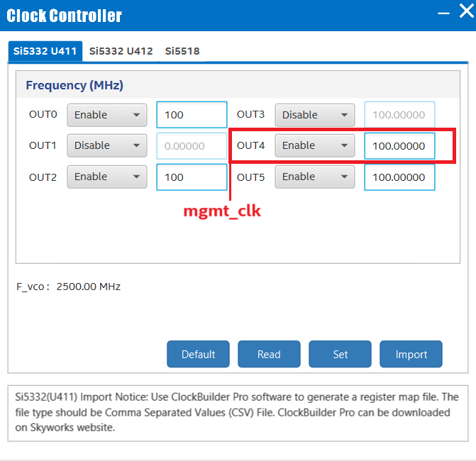The height and width of the screenshot is (461, 476).
Task: Click the disabled OUT3 frequency field
Action: 399,115
